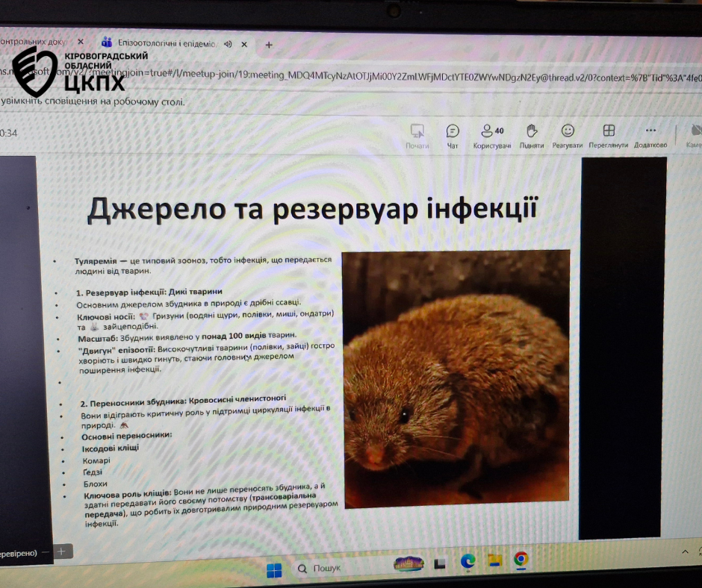The height and width of the screenshot is (588, 702).
Task: Switch to the контрольних документів tab
Action: [37, 42]
